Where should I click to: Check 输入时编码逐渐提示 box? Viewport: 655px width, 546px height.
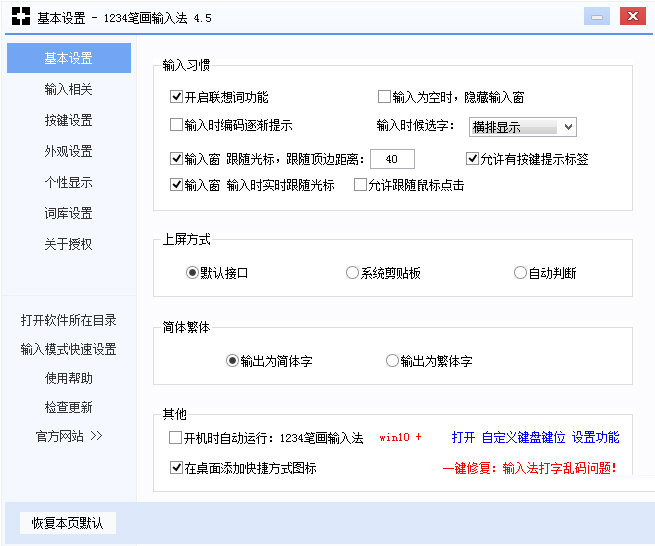click(177, 125)
